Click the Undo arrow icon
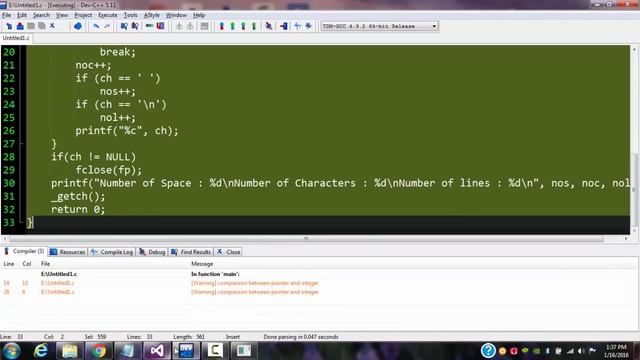This screenshot has height=360, width=640. (x=96, y=26)
